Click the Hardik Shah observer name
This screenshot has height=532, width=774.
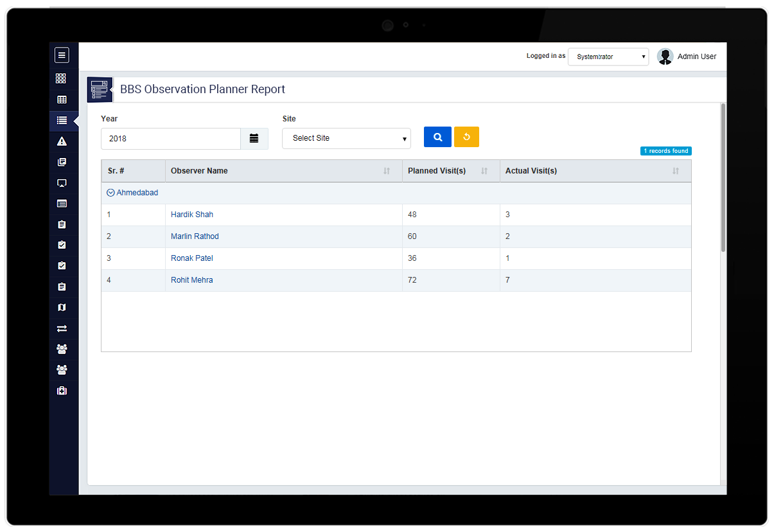[x=192, y=215]
